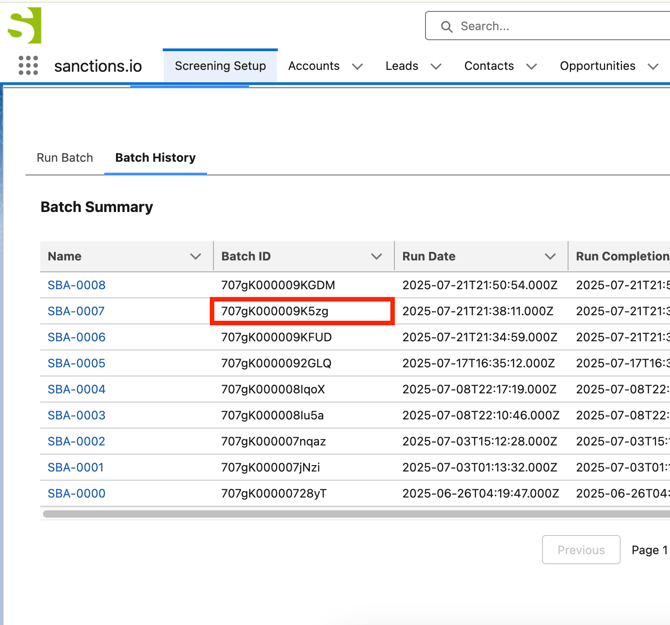Expand the Contacts dropdown chevron
This screenshot has width=670, height=625.
(531, 66)
